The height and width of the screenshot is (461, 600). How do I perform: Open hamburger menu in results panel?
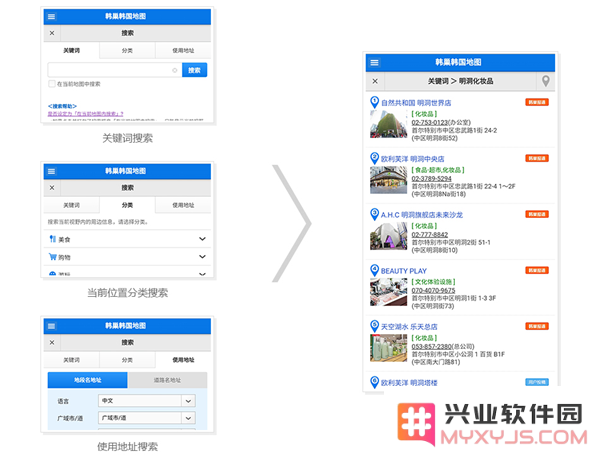tap(375, 62)
